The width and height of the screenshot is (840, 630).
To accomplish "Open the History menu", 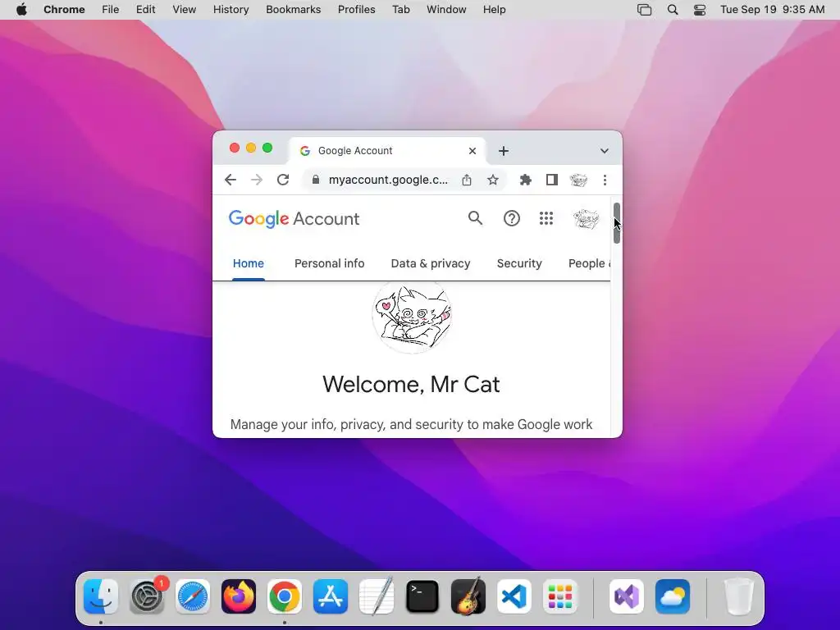I will coord(231,10).
